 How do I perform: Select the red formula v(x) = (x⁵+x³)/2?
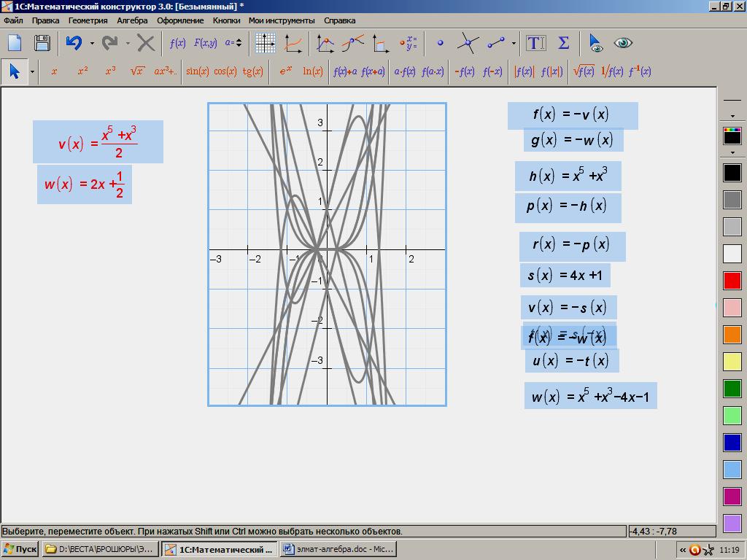click(98, 142)
